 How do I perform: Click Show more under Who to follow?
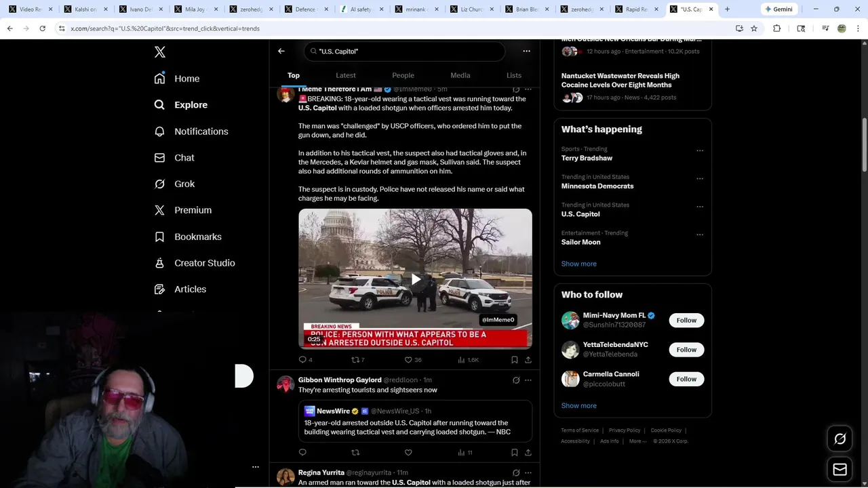click(579, 405)
